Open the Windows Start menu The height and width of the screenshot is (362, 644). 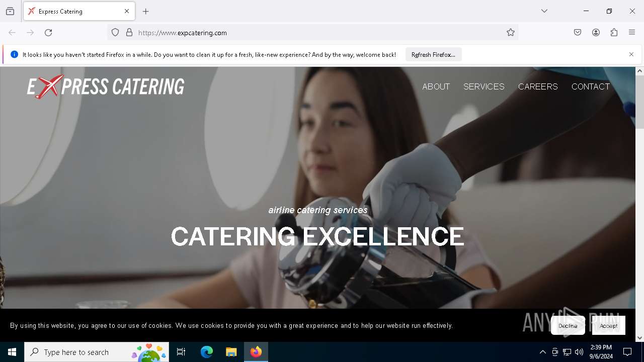(x=12, y=352)
